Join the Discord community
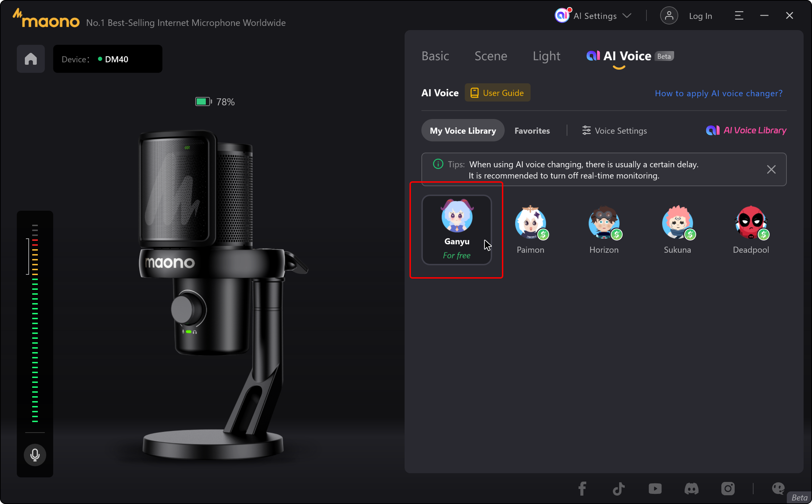The width and height of the screenshot is (812, 504). [692, 489]
